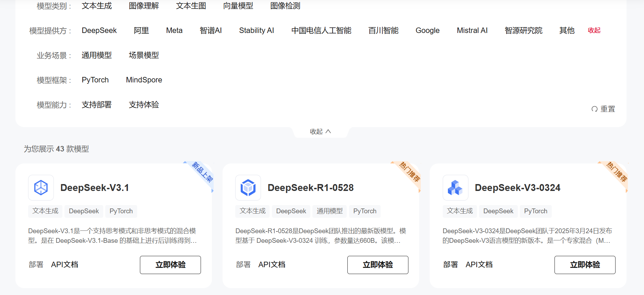Open the DeepSeek-R1-0528 model title
Screen dimensions: 644x295
pos(310,188)
